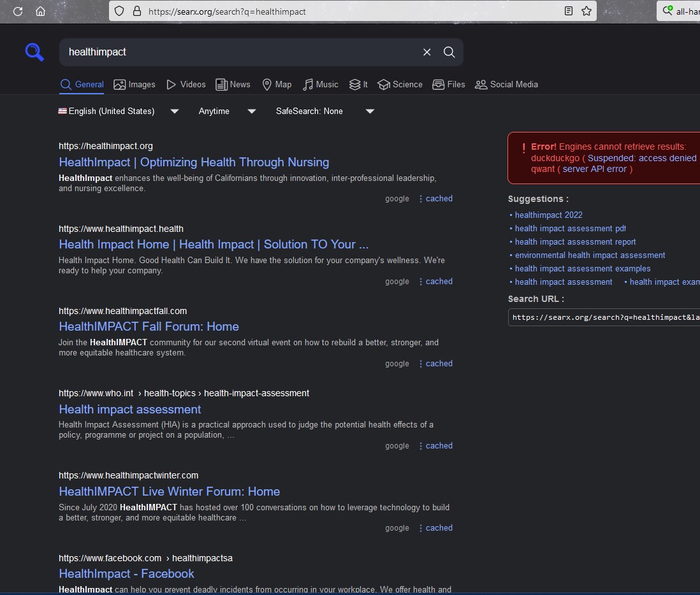Toggle reader view icon in address bar
Screen dimensions: 700x595
point(569,11)
